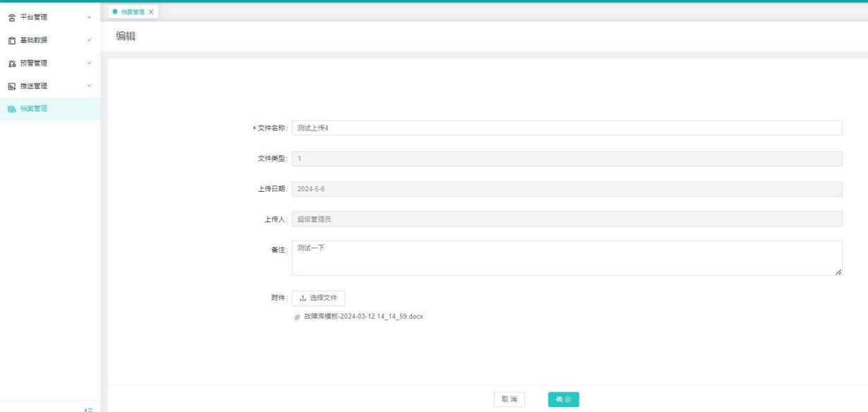Click the 预警管理 alarm icon
Viewport: 868px width, 412px height.
(x=12, y=63)
